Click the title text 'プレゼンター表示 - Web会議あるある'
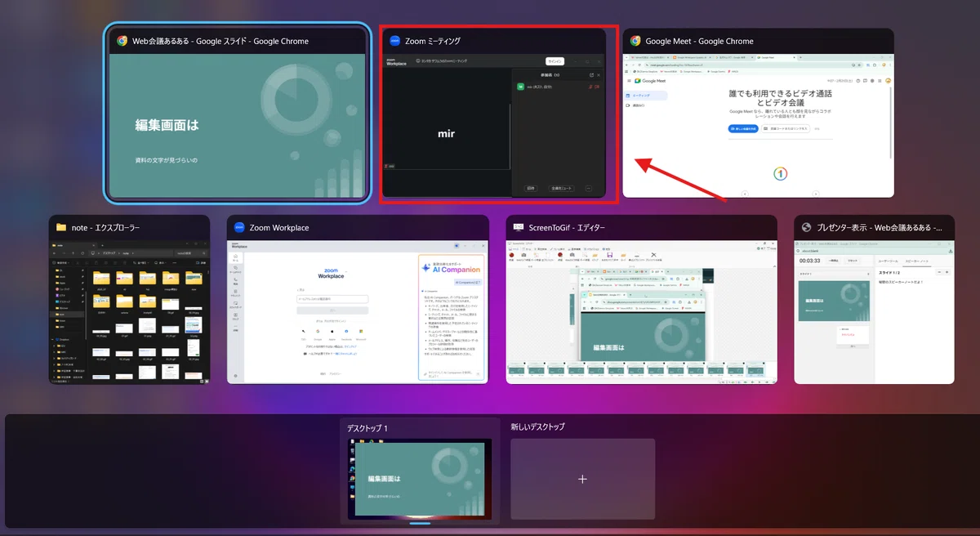The width and height of the screenshot is (980, 536). point(880,228)
